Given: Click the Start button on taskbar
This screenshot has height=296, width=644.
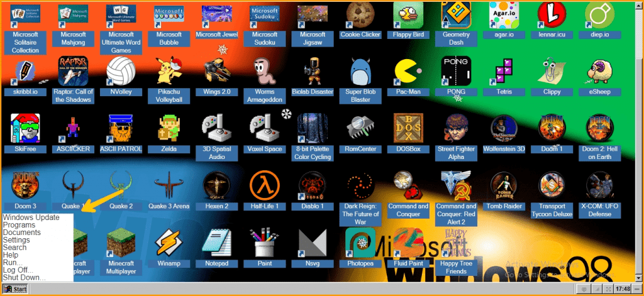Looking at the screenshot, I should click(15, 289).
